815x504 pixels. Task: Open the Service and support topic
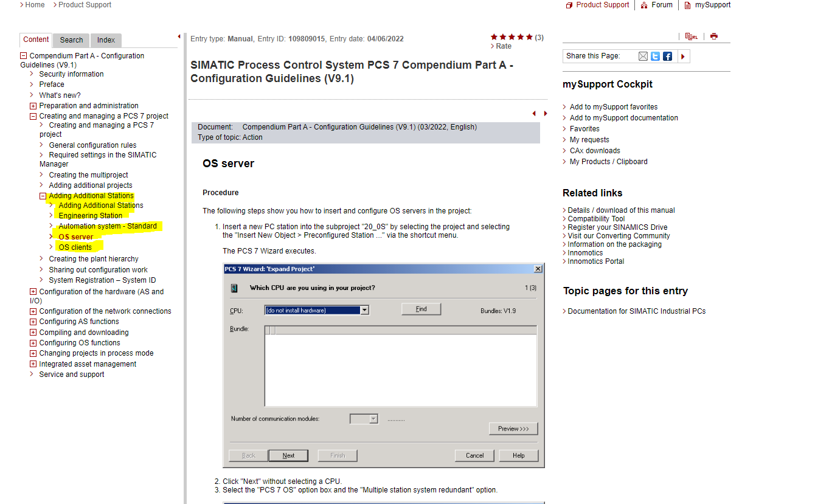(72, 375)
